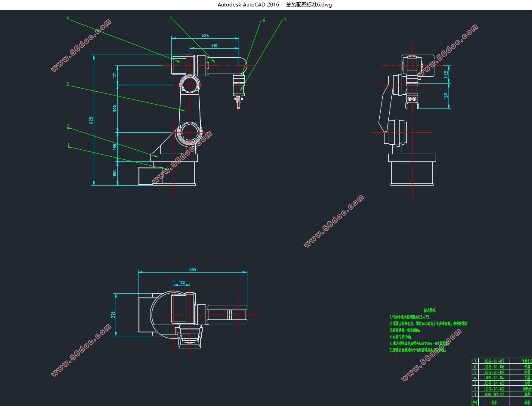Click the 825 overall height dimension text
The width and height of the screenshot is (532, 406).
pos(91,120)
